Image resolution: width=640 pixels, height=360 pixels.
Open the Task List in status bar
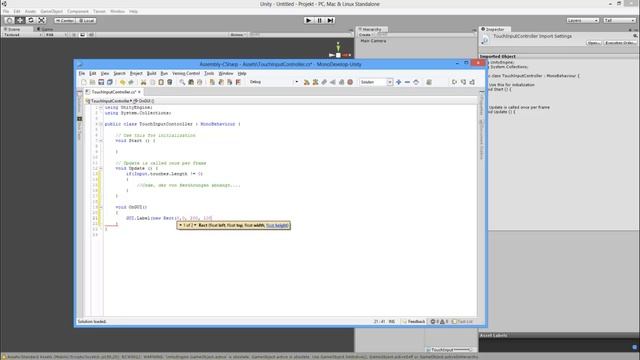462,322
